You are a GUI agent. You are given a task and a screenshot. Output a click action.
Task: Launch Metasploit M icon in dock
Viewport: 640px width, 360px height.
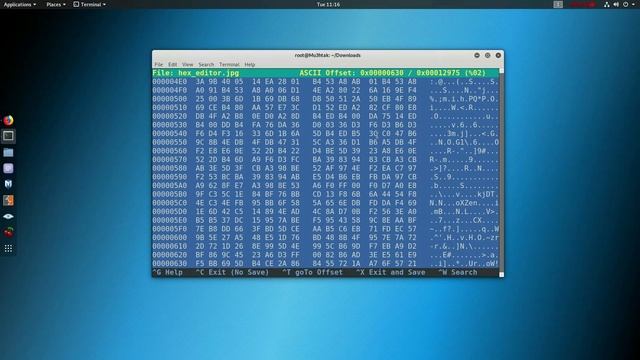pos(8,184)
